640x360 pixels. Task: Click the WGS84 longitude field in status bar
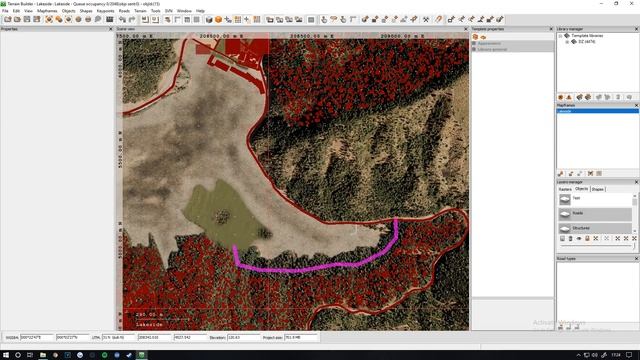37,338
